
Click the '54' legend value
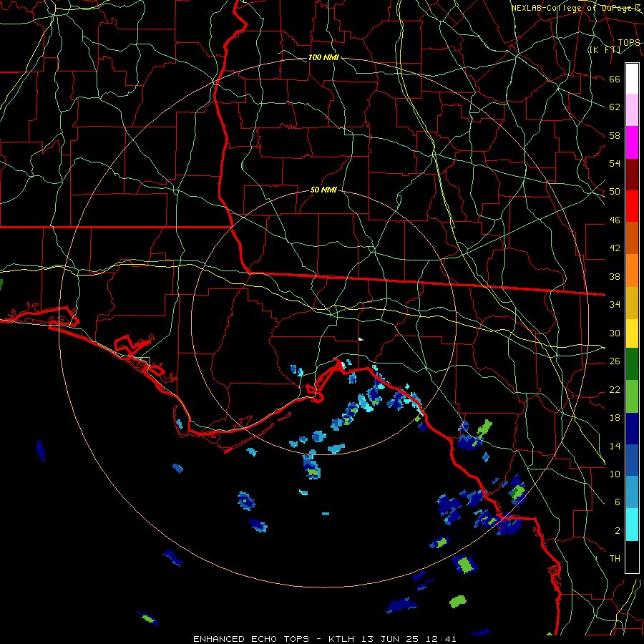(x=615, y=163)
